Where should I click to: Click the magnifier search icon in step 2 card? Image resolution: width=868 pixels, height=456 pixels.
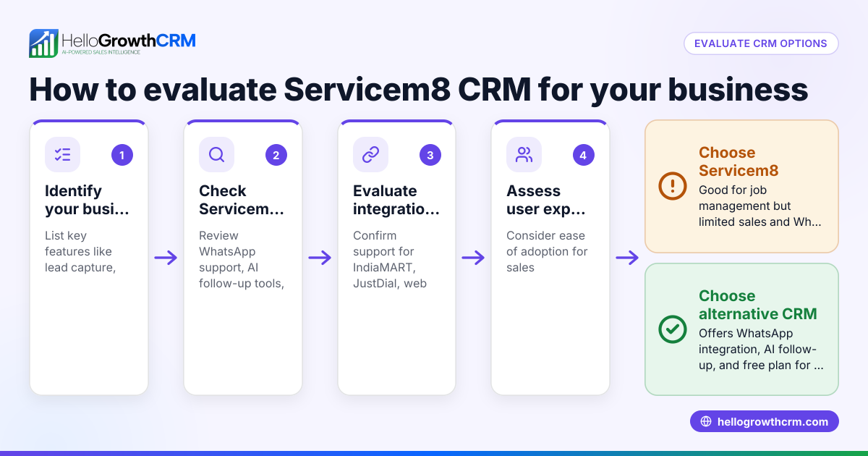[x=217, y=154]
